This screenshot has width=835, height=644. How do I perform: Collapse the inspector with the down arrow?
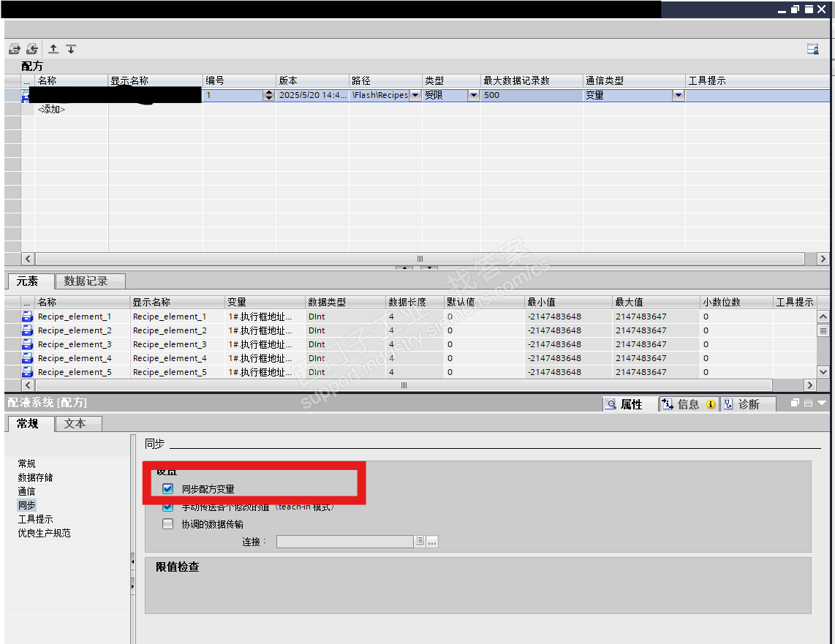click(822, 403)
